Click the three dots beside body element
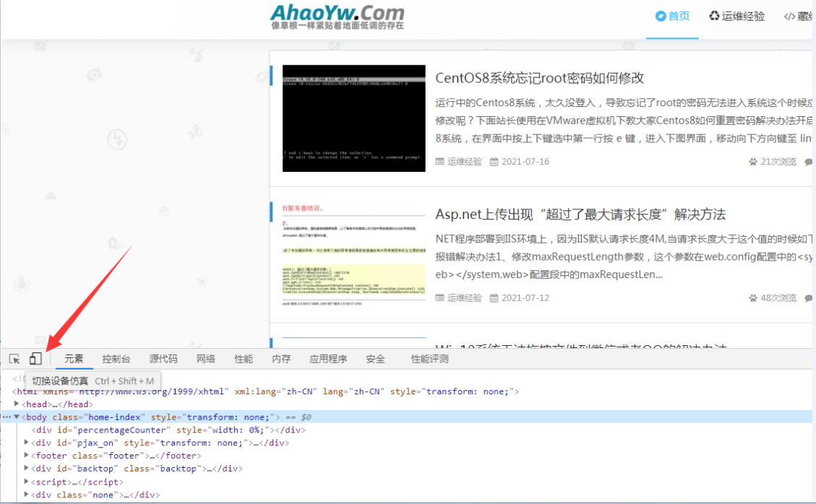Screen dimensions: 816x504 coord(7,417)
